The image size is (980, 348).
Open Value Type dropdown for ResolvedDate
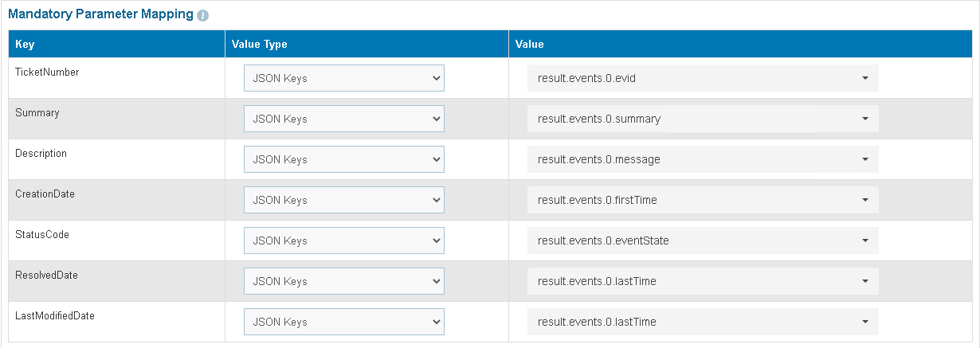(344, 281)
